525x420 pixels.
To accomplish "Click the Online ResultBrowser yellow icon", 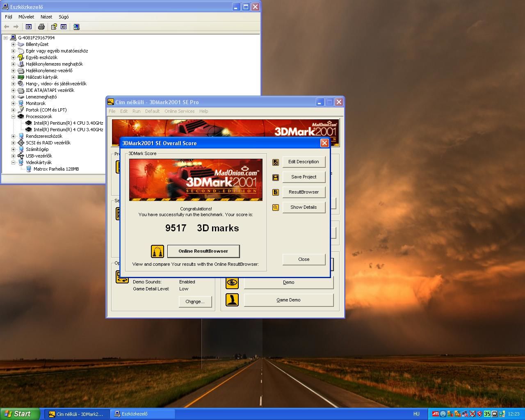I will coord(157,251).
